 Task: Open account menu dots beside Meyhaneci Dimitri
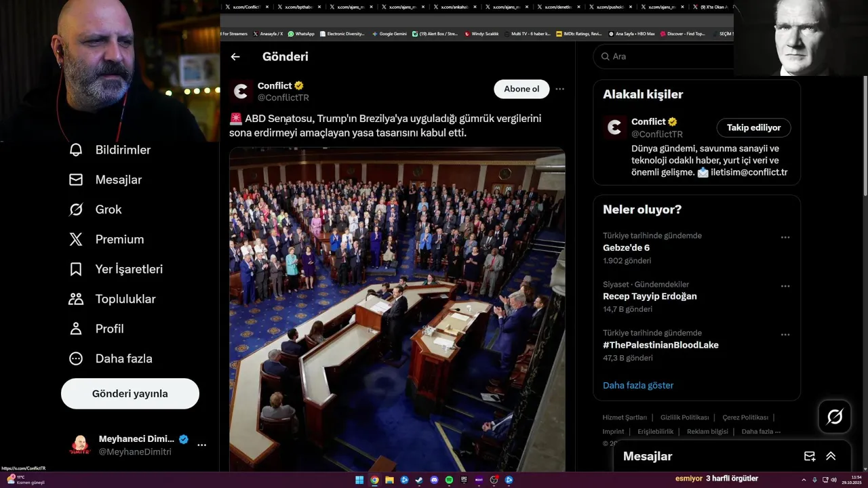pyautogui.click(x=201, y=445)
